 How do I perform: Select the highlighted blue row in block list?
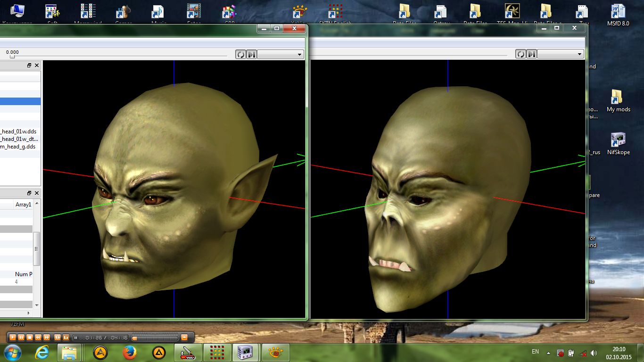(x=20, y=101)
